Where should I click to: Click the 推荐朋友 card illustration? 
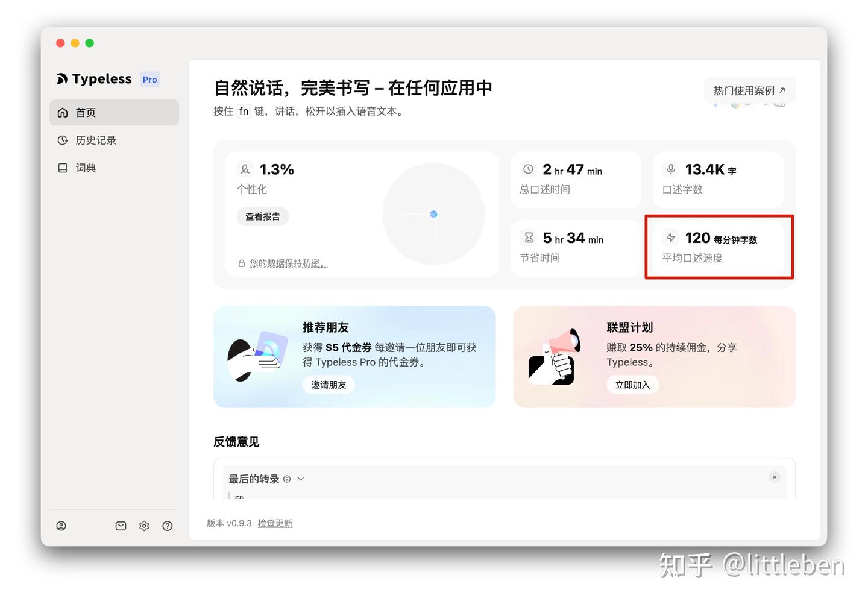pyautogui.click(x=257, y=356)
